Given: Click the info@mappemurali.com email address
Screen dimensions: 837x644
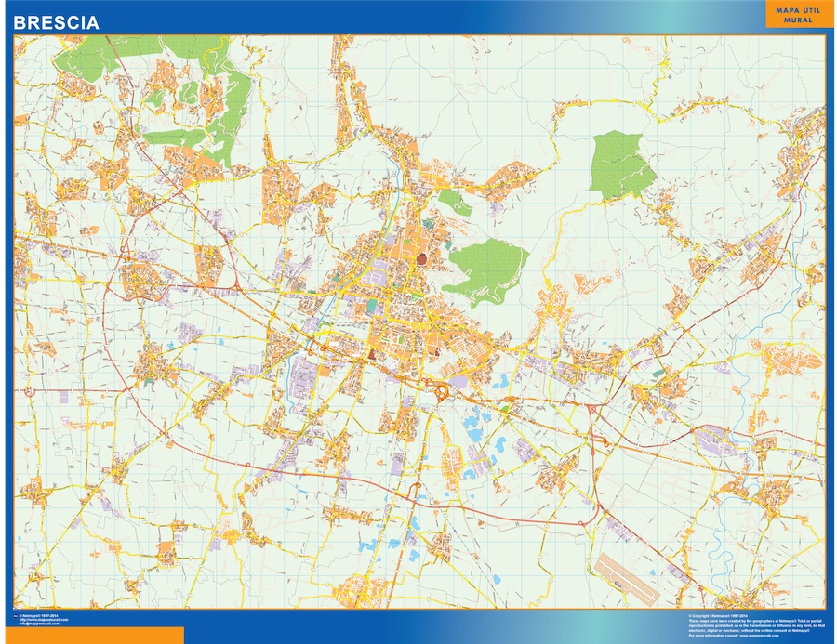Looking at the screenshot, I should tap(43, 624).
